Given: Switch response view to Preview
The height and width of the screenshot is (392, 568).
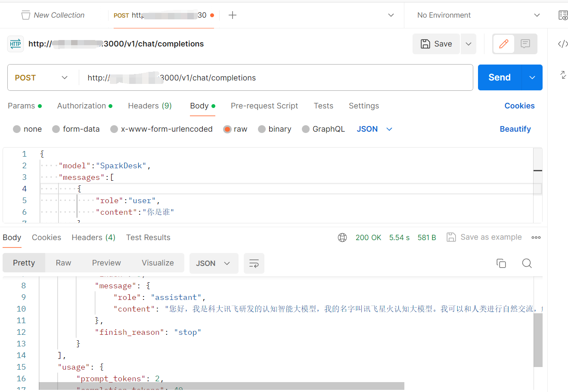Looking at the screenshot, I should click(x=106, y=263).
